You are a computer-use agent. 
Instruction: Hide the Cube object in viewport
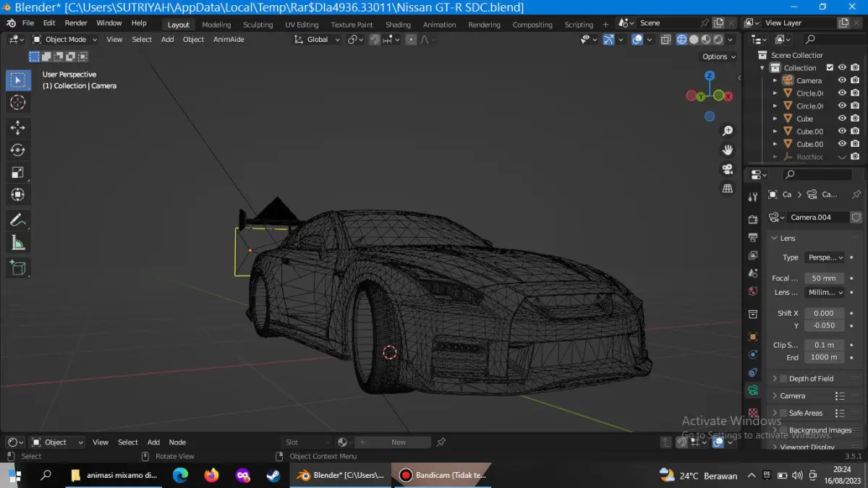(842, 119)
